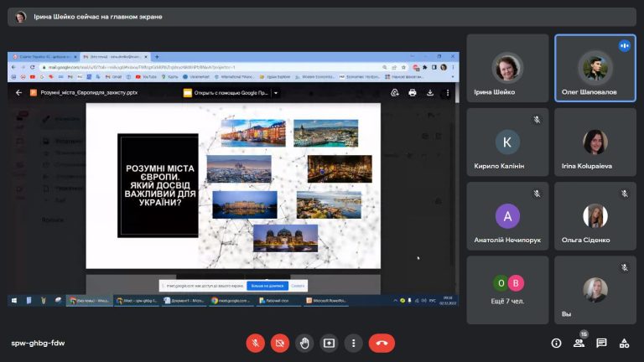Viewport: 644px width, 362px height.
Task: Leave the call with the red hang-up button
Action: (x=382, y=343)
